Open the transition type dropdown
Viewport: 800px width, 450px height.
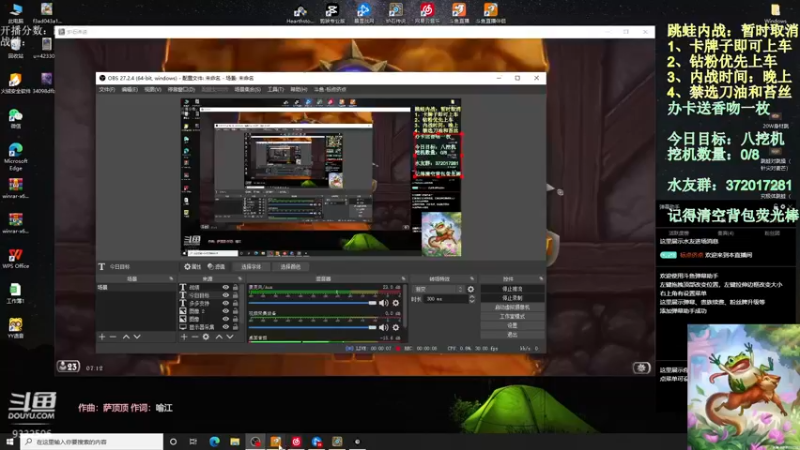pyautogui.click(x=438, y=289)
